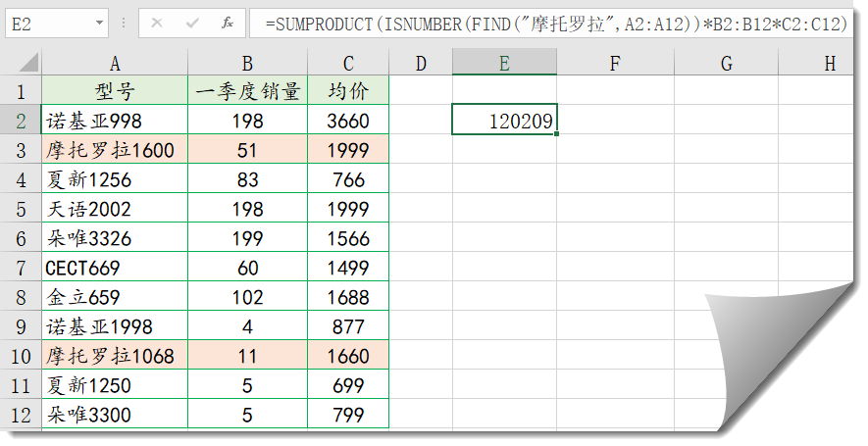Click cell 天语2002
This screenshot has width=868, height=446.
pyautogui.click(x=115, y=208)
